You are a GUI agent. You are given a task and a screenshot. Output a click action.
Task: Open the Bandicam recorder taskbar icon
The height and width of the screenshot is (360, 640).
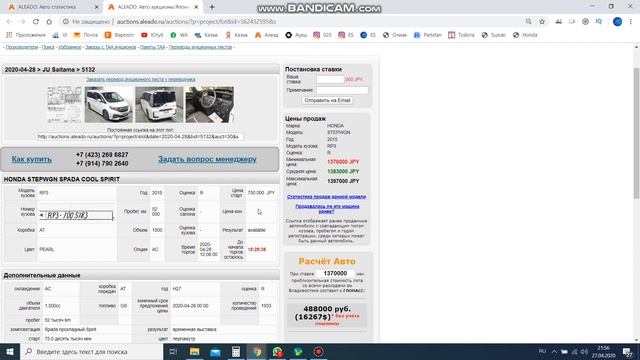[318, 351]
